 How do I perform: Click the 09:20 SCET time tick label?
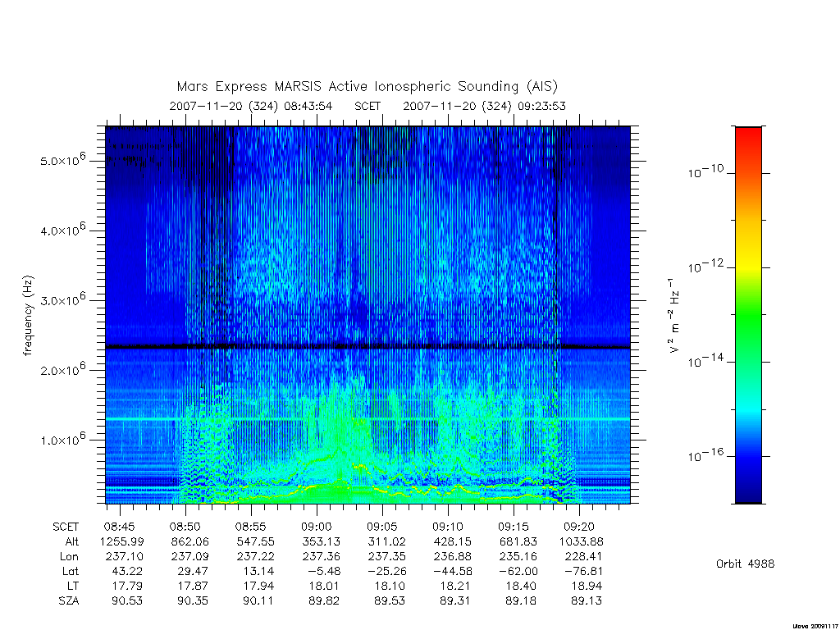coord(579,527)
